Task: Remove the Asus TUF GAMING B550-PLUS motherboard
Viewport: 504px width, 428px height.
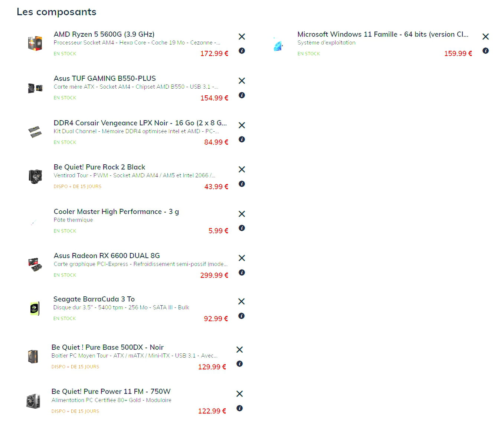Action: pos(242,80)
